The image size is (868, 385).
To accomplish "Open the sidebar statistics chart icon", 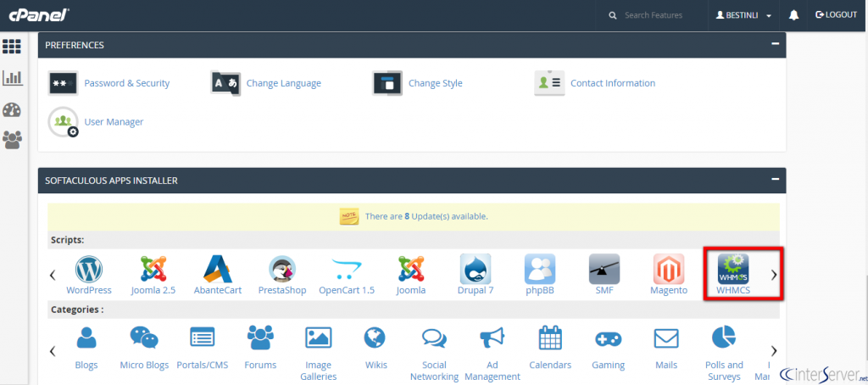I will coord(12,77).
